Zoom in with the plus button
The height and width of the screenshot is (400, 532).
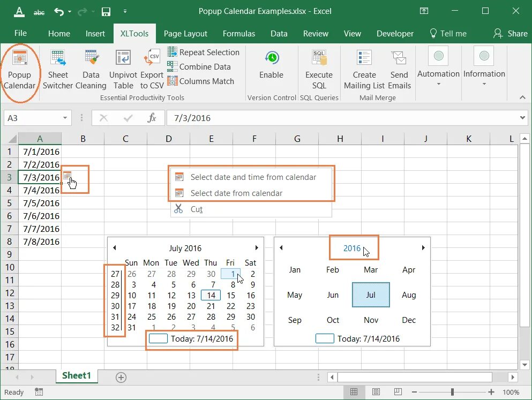pos(491,392)
